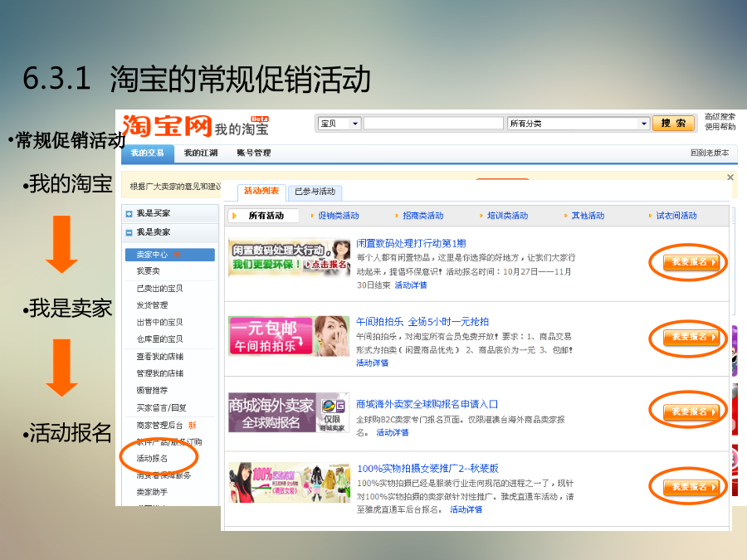Open 商家管理后台 in sidebar
747x560 pixels.
coord(159,426)
